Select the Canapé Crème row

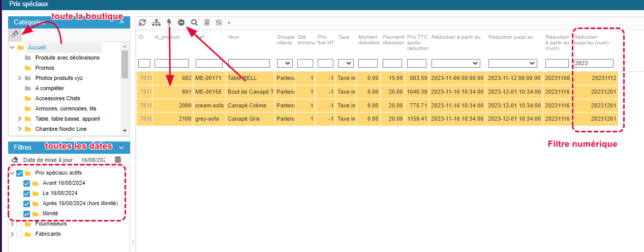247,105
